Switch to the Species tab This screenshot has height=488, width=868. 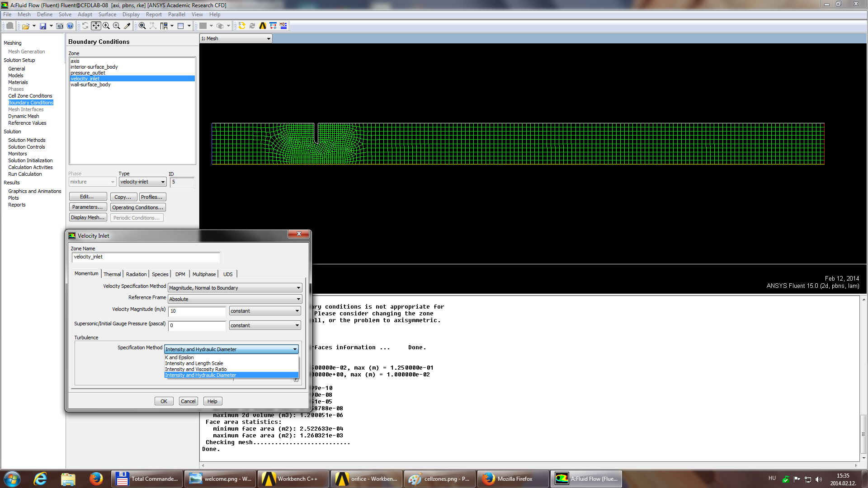pos(160,274)
